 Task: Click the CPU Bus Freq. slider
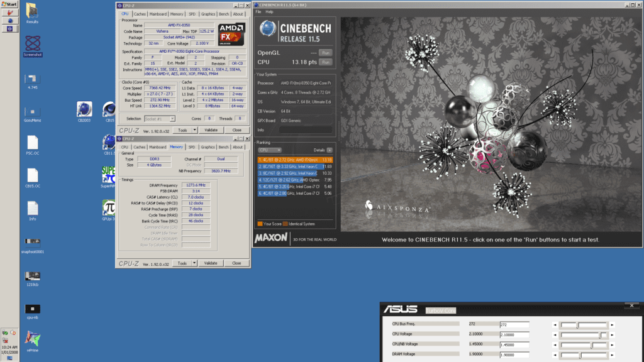584,325
